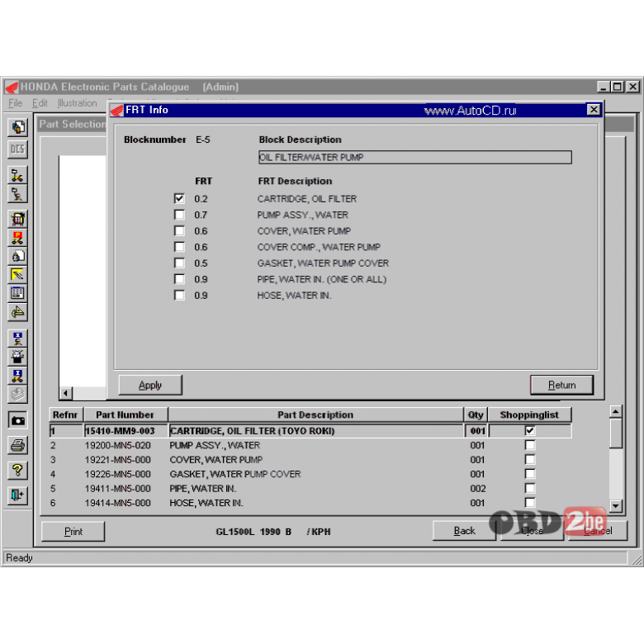Screen dimensions: 644x644
Task: Click the motorcycle with folder icon
Action: pos(17,175)
